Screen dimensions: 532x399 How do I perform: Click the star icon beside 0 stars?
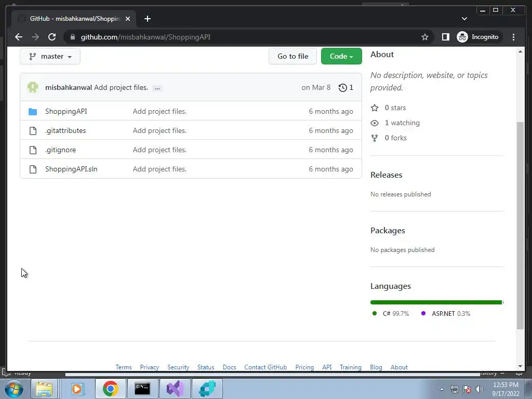tap(375, 108)
